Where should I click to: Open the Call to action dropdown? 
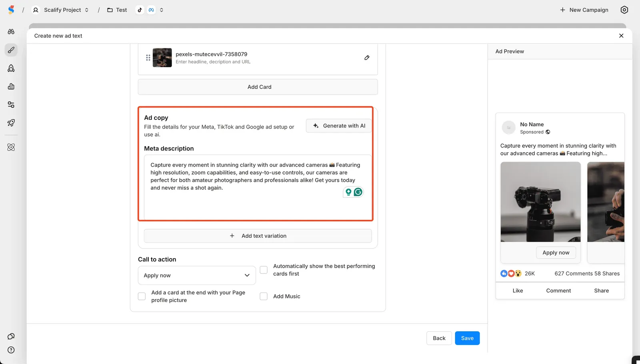tap(196, 275)
